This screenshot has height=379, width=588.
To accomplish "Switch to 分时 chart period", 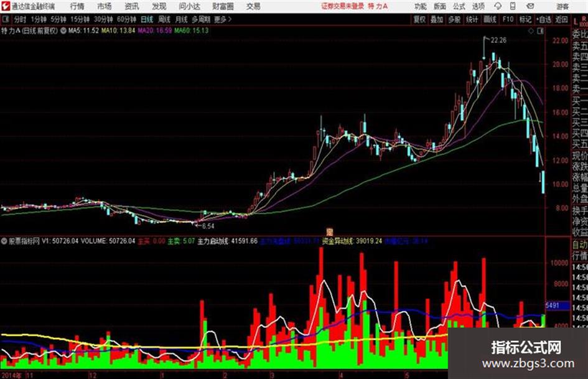I will [20, 19].
